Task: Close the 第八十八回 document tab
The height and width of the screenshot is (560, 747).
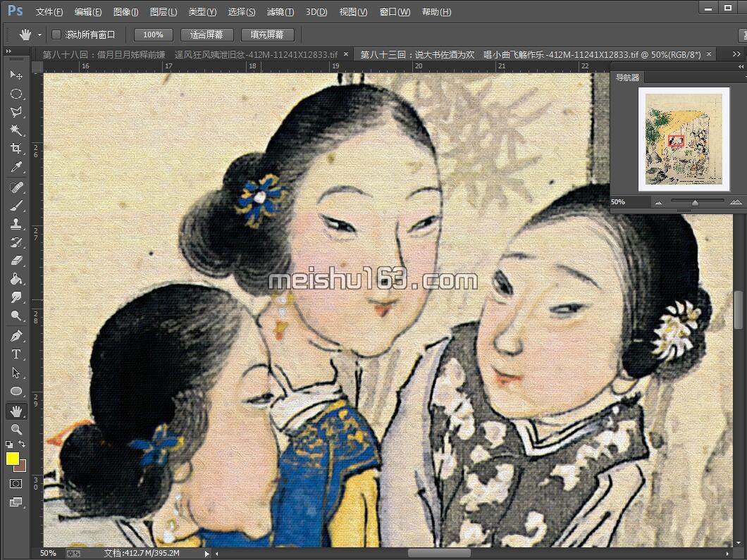Action: point(346,54)
